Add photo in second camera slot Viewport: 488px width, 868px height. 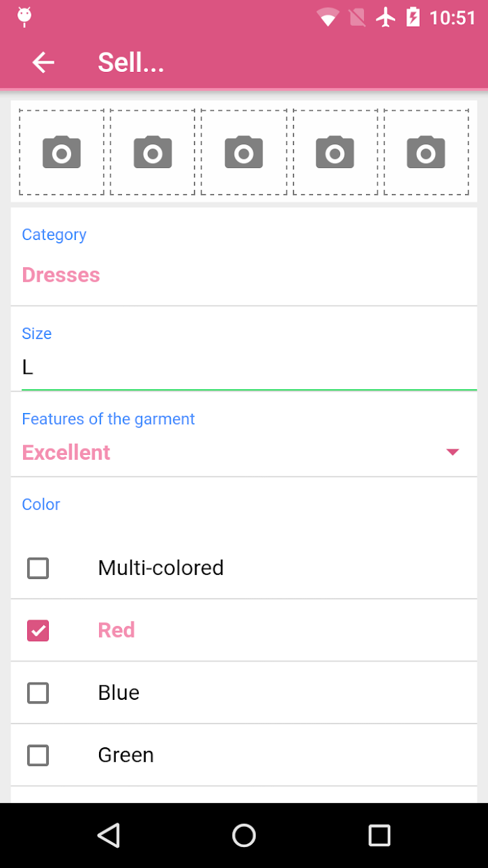153,152
